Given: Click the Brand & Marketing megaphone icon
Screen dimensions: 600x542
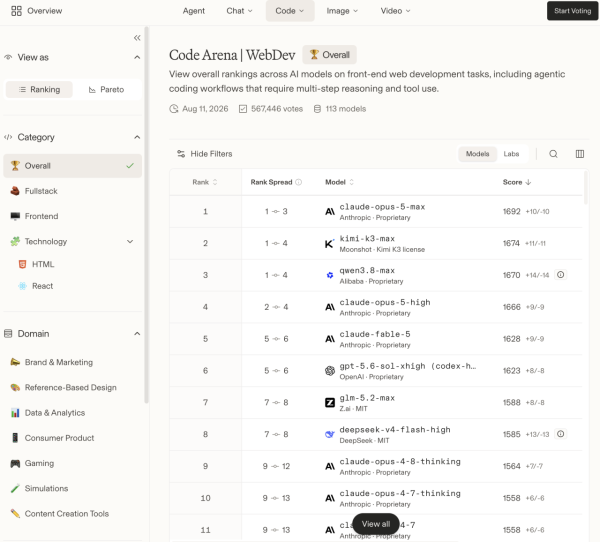Looking at the screenshot, I should (15, 362).
